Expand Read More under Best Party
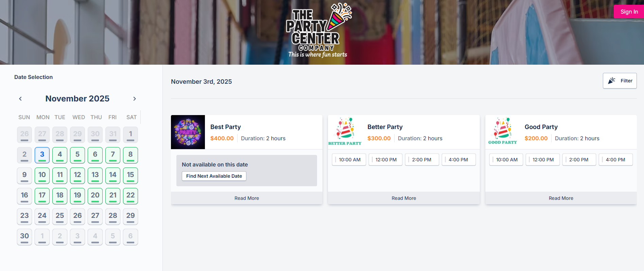The height and width of the screenshot is (271, 644). coord(247,198)
